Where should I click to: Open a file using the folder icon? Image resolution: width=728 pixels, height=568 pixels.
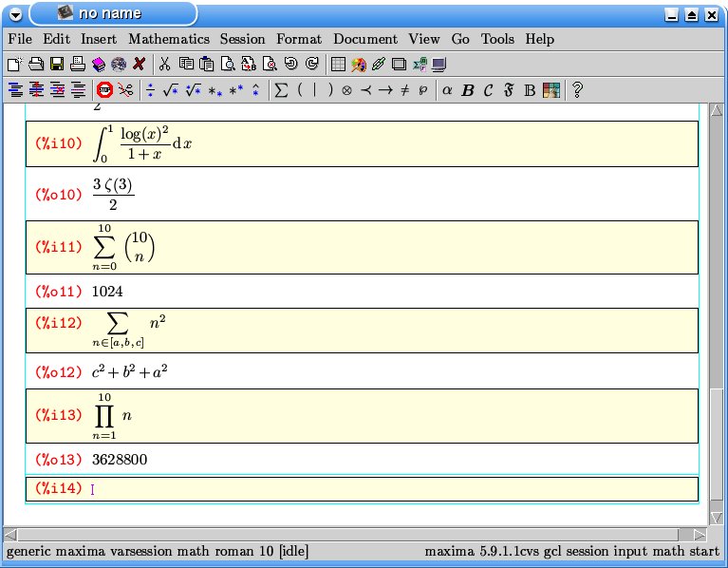[x=36, y=64]
